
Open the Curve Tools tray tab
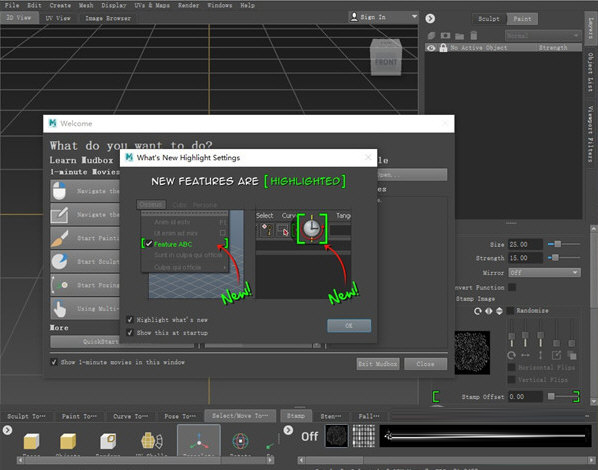click(x=130, y=416)
